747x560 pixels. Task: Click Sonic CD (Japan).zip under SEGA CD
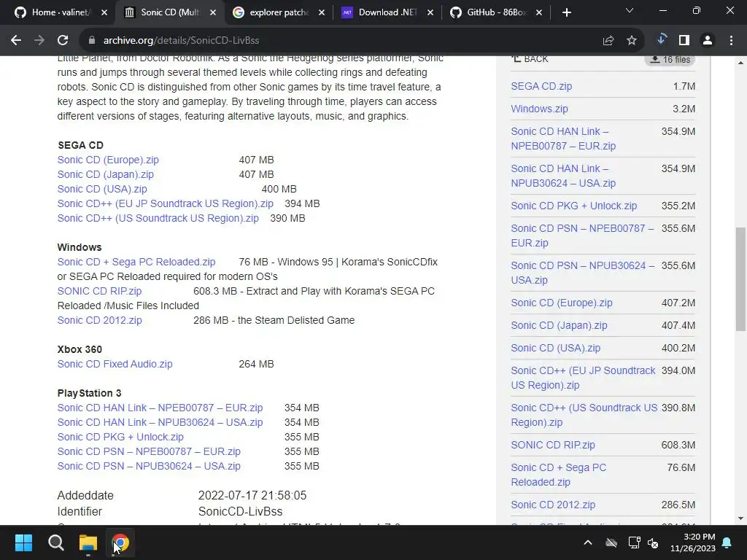105,174
